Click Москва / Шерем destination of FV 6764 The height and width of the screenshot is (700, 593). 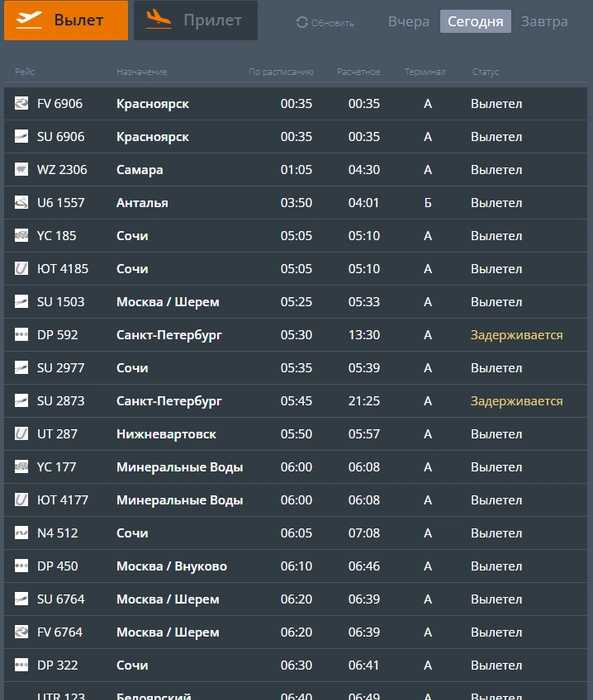tap(168, 632)
